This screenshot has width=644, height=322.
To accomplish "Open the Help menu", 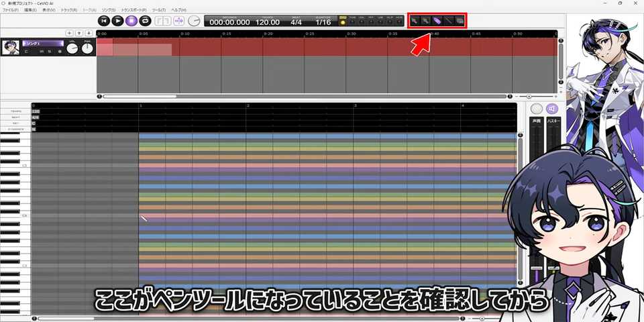I will tap(178, 9).
